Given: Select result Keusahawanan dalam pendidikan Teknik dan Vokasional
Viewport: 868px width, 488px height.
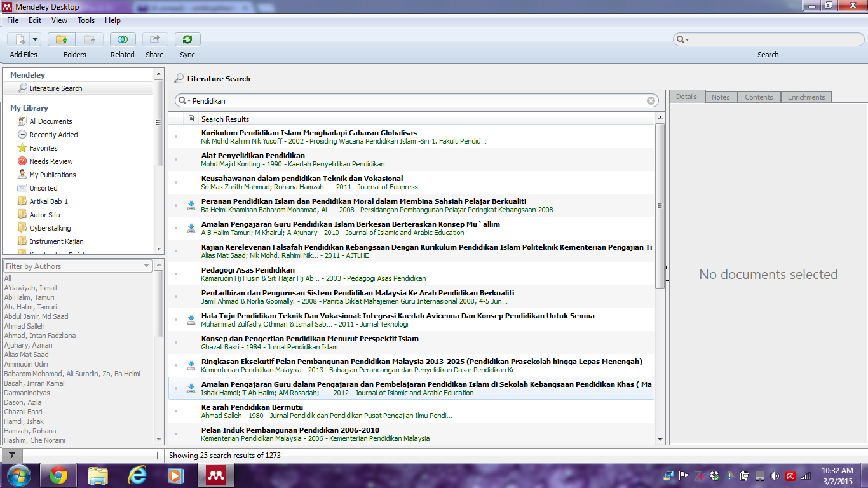Looking at the screenshot, I should [x=411, y=182].
